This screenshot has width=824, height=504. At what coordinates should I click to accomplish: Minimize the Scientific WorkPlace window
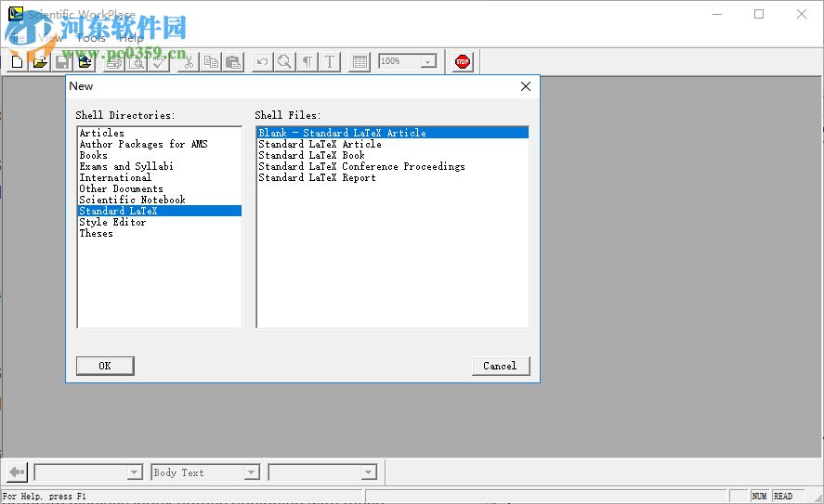click(x=717, y=14)
